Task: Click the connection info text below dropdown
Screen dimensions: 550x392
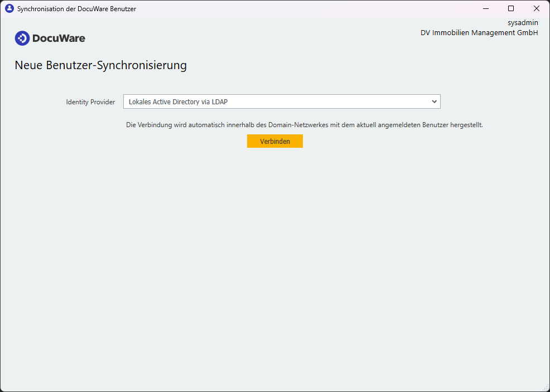Action: pyautogui.click(x=304, y=125)
